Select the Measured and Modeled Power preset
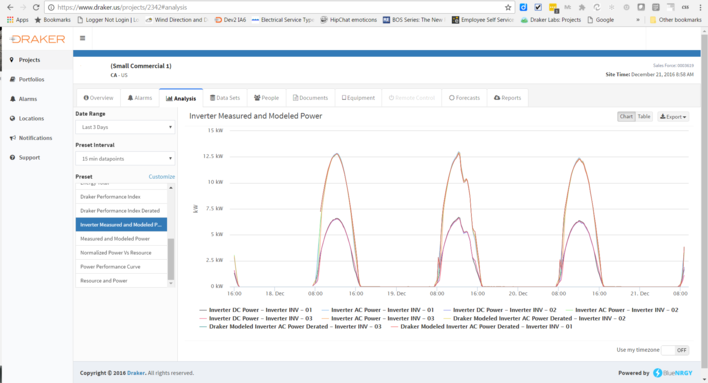 tap(121, 238)
